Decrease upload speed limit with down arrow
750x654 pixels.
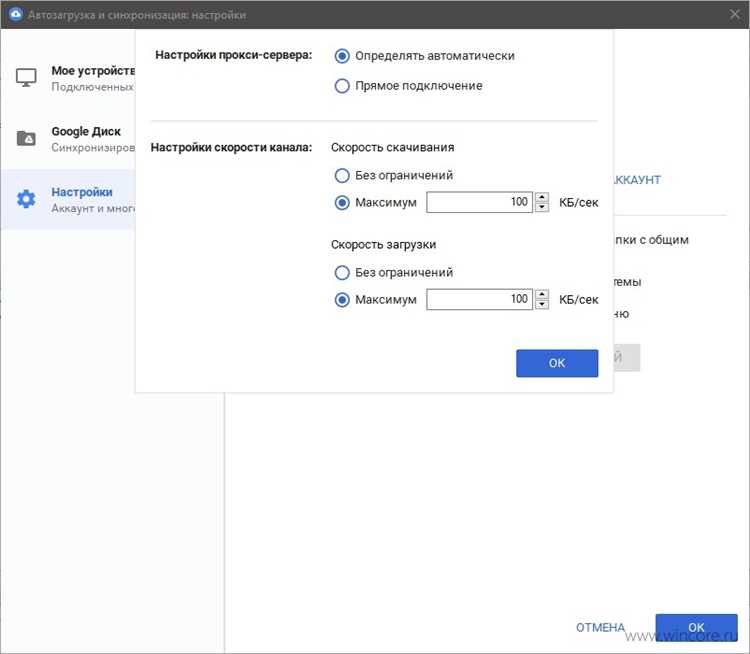click(x=542, y=304)
